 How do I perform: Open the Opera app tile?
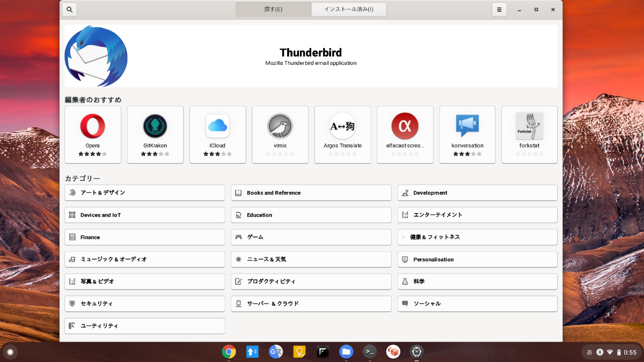(x=93, y=135)
